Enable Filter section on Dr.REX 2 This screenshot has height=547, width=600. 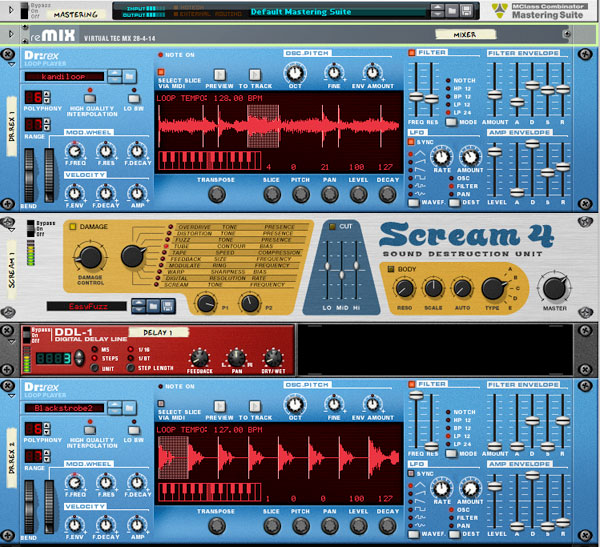(x=412, y=384)
